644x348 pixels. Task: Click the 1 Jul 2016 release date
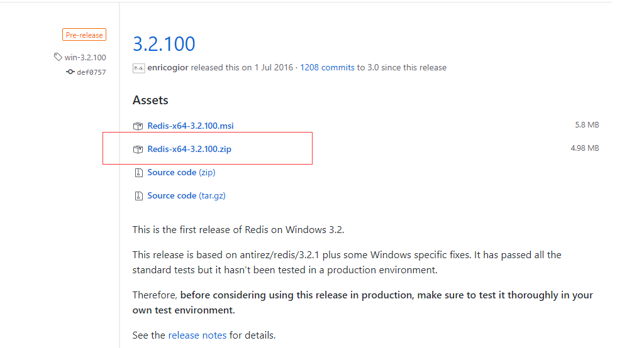pyautogui.click(x=274, y=67)
